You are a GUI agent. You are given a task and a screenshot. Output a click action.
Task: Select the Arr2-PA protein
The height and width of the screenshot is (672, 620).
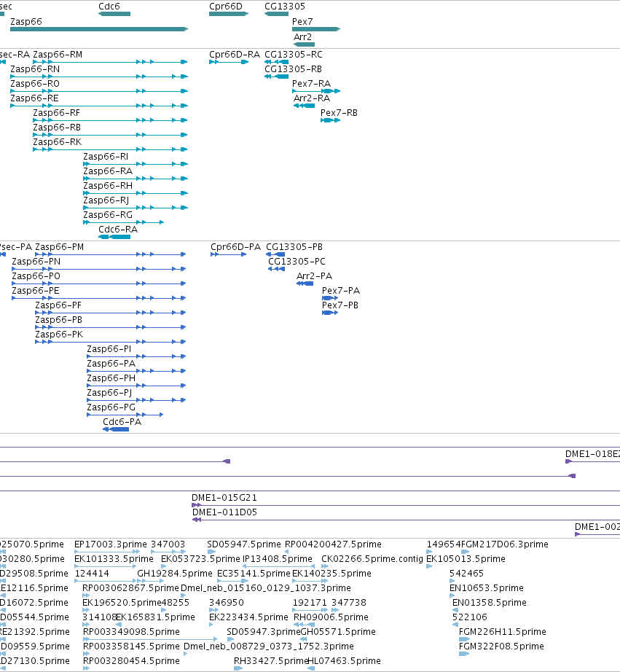(305, 284)
